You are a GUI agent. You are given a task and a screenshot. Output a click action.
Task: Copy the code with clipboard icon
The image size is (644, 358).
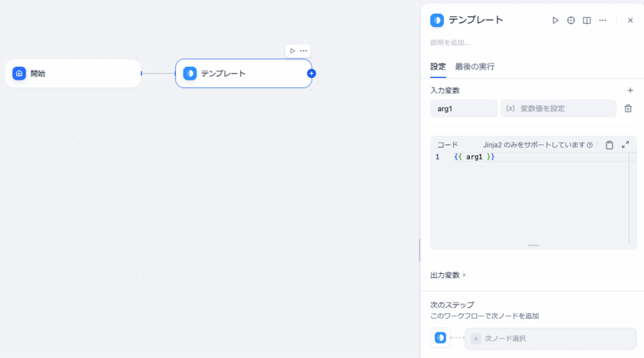[609, 145]
